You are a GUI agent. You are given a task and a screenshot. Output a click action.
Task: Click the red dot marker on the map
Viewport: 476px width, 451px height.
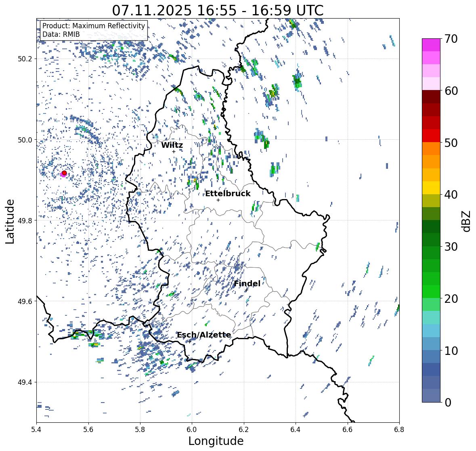(x=64, y=173)
